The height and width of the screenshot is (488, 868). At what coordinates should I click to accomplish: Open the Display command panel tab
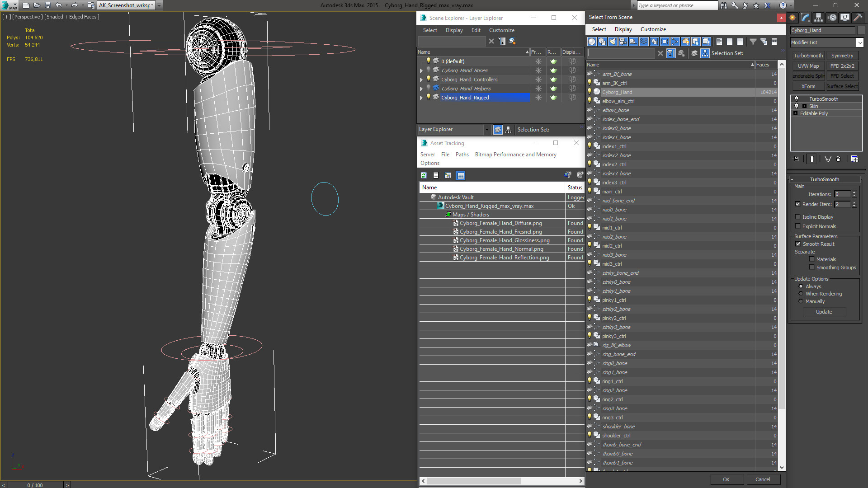[845, 18]
